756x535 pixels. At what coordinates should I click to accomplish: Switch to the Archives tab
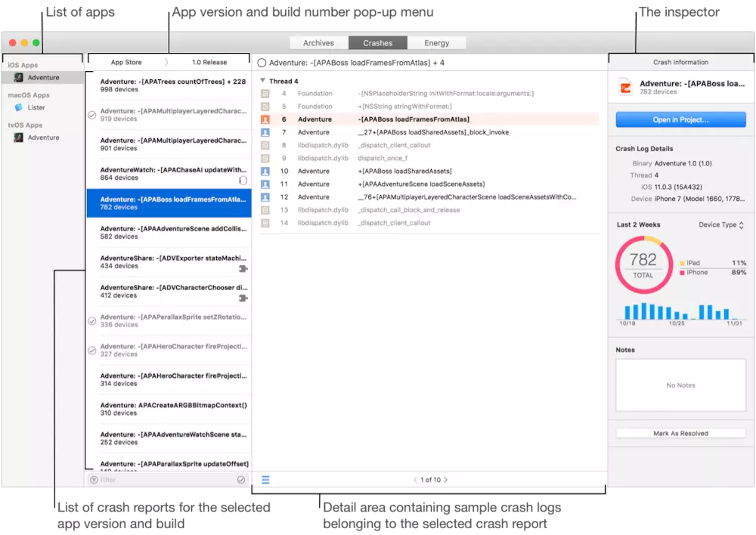(319, 43)
